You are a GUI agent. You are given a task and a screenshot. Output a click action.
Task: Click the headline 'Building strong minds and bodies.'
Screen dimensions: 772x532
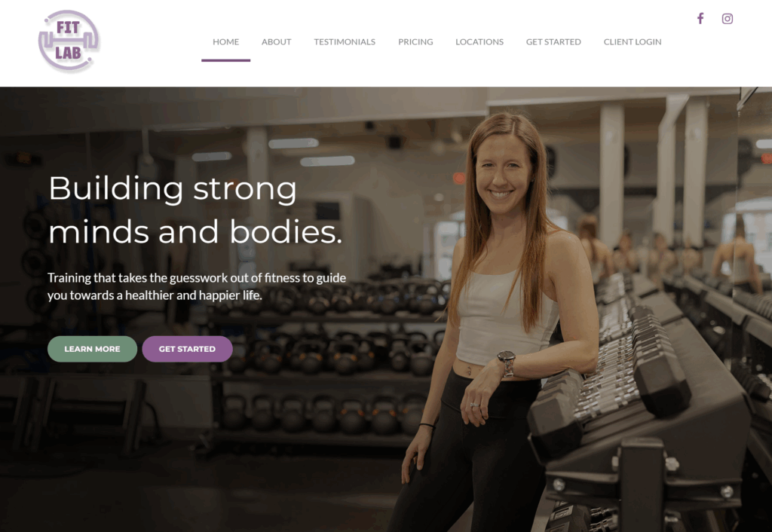195,209
